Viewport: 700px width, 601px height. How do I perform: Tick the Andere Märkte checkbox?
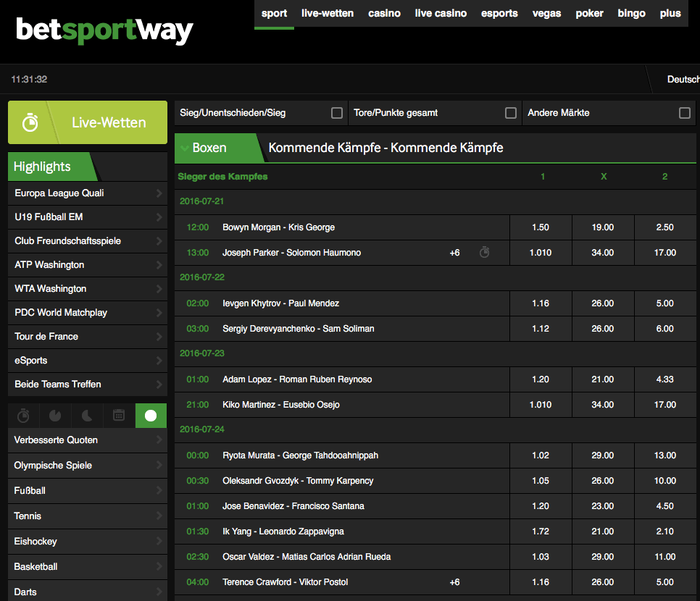pos(684,113)
